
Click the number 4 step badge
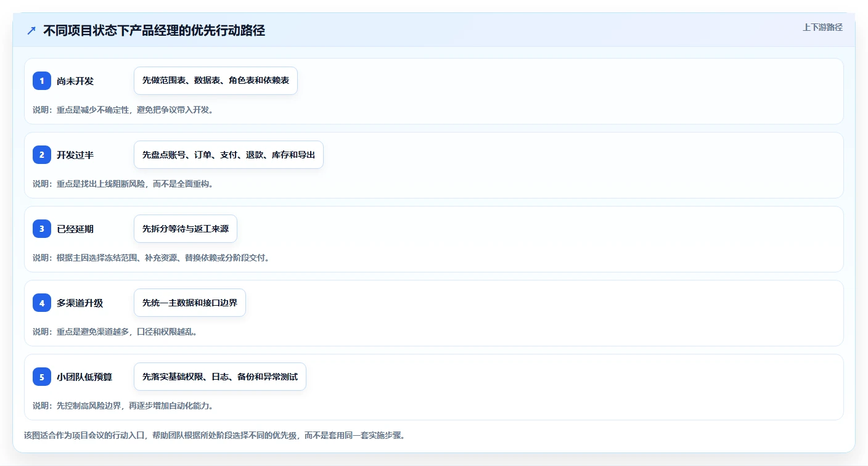point(42,303)
